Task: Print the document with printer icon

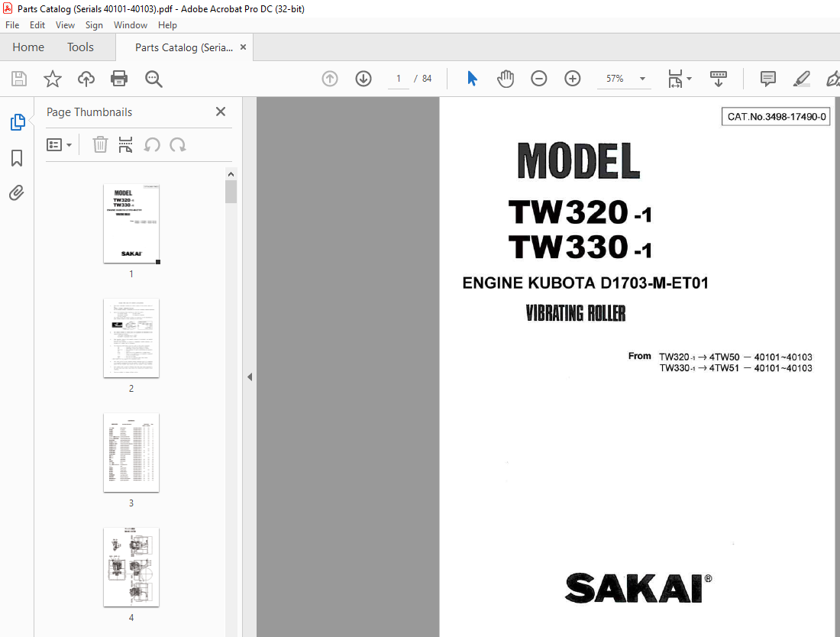Action: click(119, 79)
